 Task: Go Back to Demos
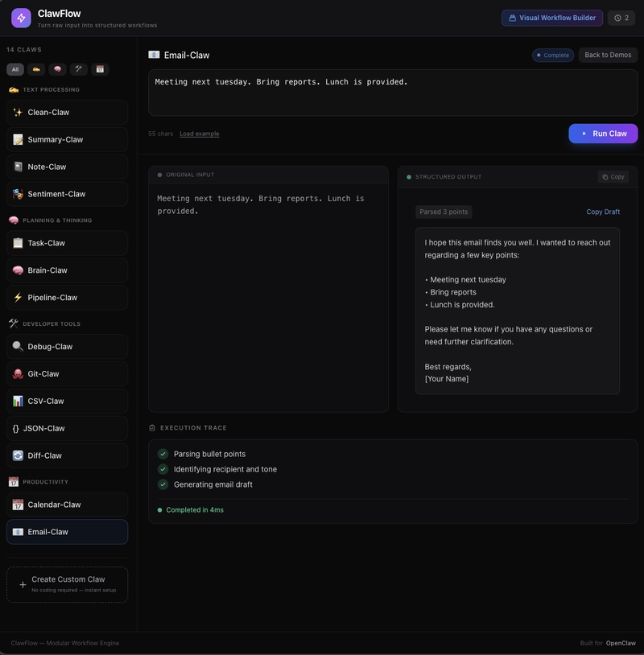point(608,56)
